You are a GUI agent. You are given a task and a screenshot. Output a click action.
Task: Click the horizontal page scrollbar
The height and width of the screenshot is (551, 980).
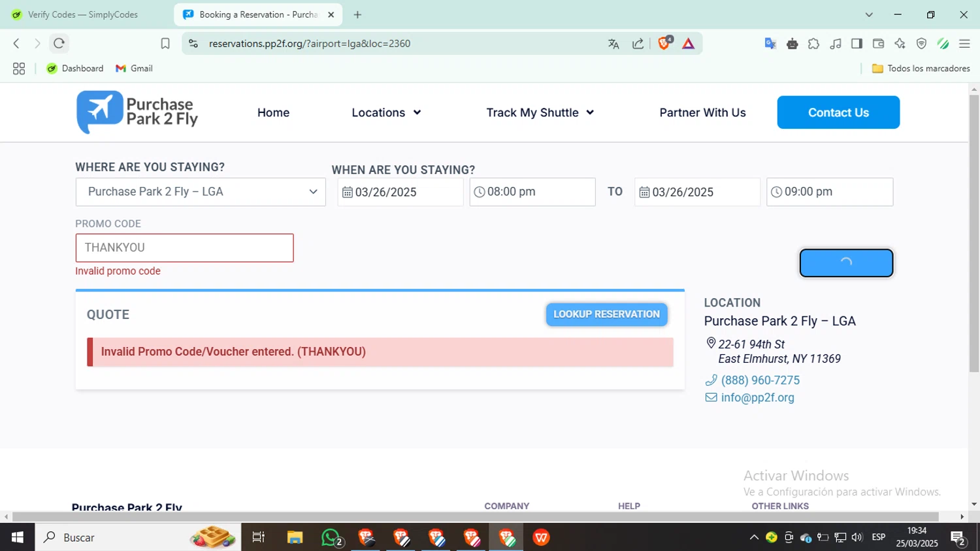(x=476, y=517)
